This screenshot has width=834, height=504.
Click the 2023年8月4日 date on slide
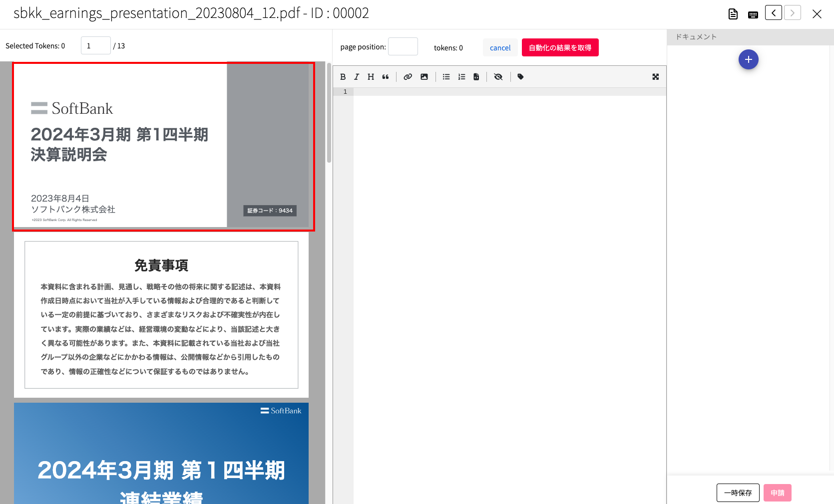pyautogui.click(x=60, y=198)
